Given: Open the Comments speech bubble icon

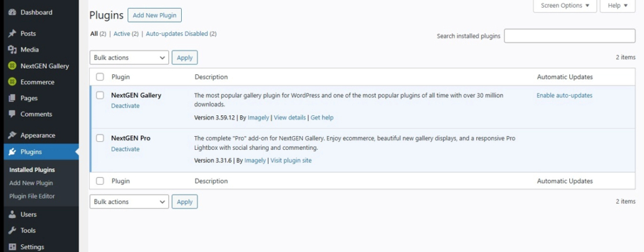Looking at the screenshot, I should [x=13, y=114].
